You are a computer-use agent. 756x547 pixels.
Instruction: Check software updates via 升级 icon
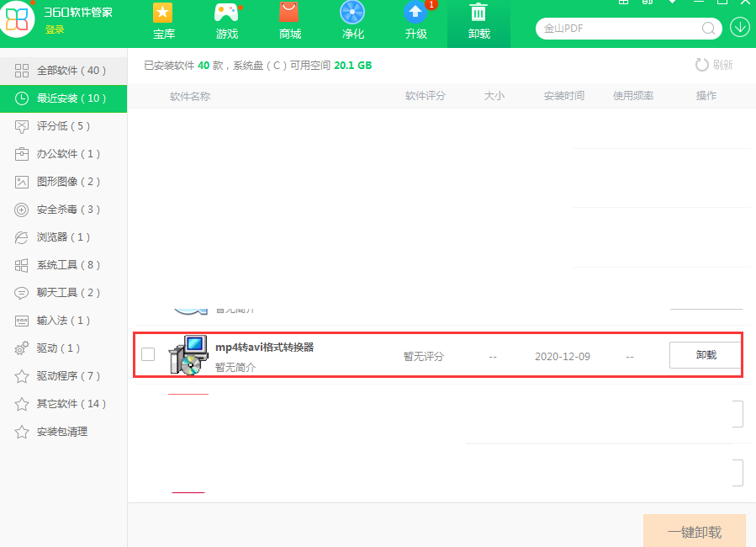[415, 22]
